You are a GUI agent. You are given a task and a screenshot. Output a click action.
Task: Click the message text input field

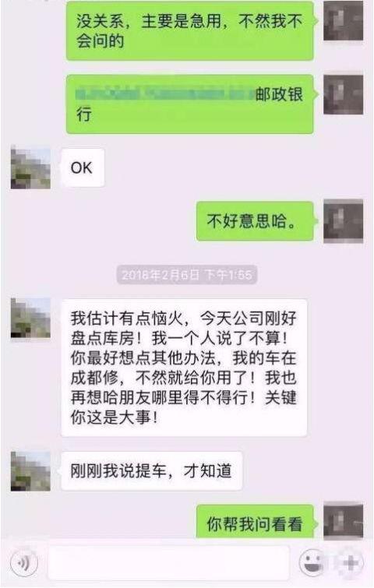[168, 563]
